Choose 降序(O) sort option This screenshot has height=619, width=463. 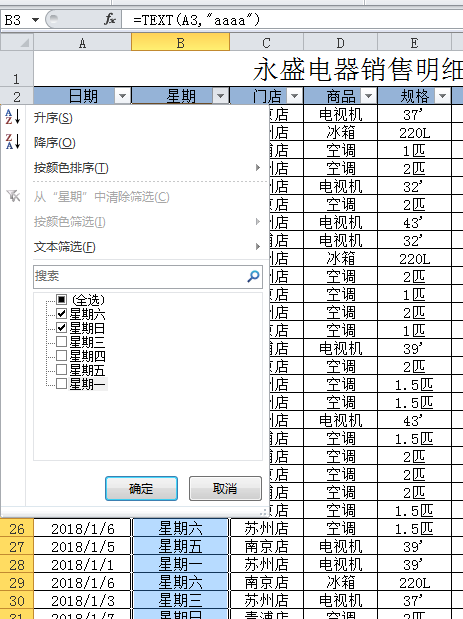147,142
